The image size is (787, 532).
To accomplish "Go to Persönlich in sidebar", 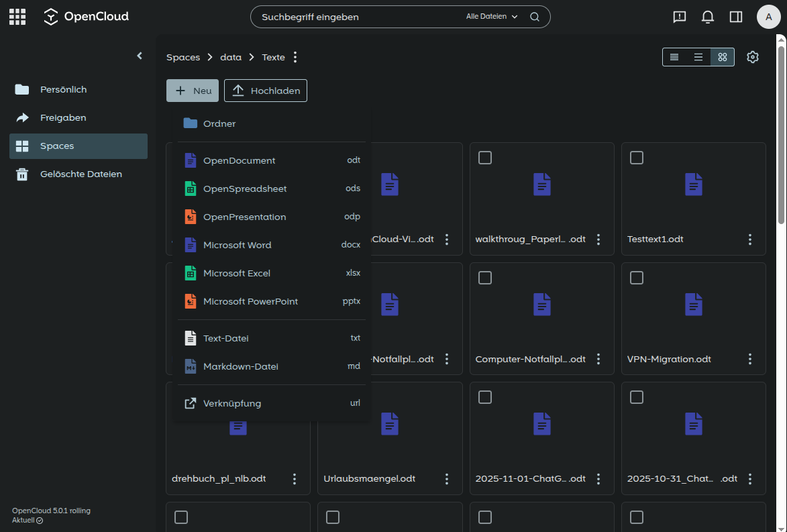I will (78, 89).
